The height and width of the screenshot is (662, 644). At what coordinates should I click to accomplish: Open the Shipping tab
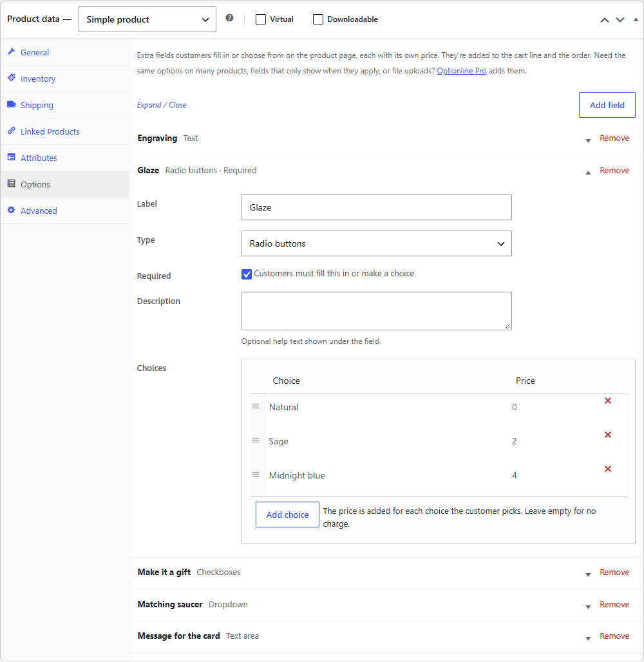pos(65,105)
